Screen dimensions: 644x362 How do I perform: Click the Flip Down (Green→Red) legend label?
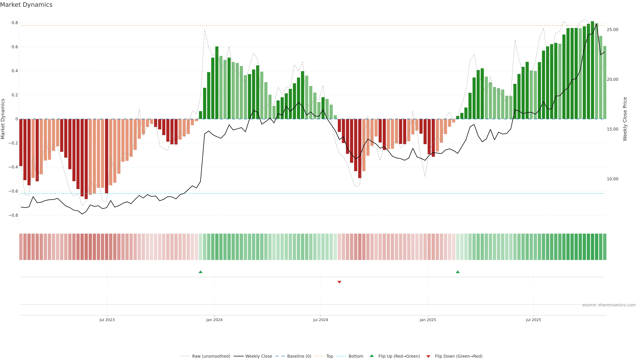pos(459,356)
